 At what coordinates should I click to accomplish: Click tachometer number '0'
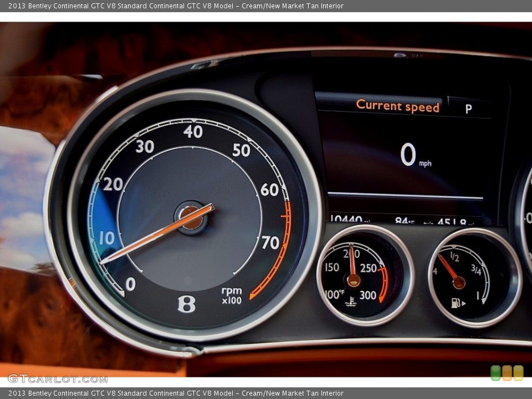[x=131, y=284]
